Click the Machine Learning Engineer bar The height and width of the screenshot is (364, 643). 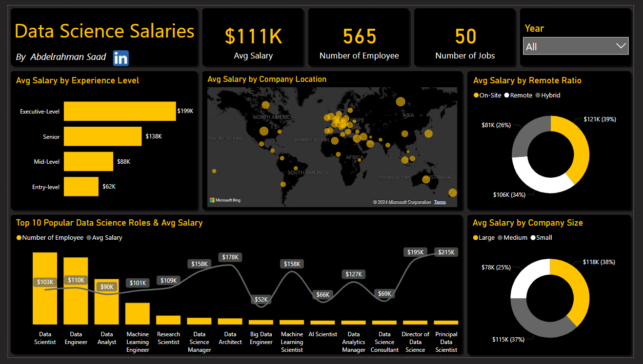138,314
